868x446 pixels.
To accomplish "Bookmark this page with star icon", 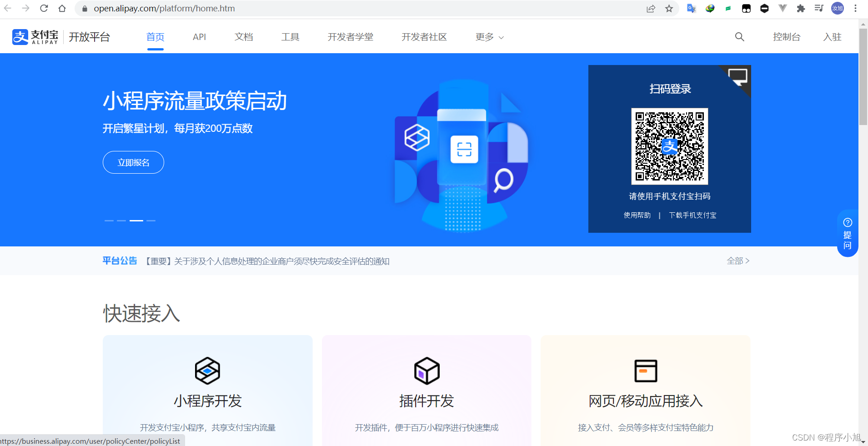I will coord(669,9).
